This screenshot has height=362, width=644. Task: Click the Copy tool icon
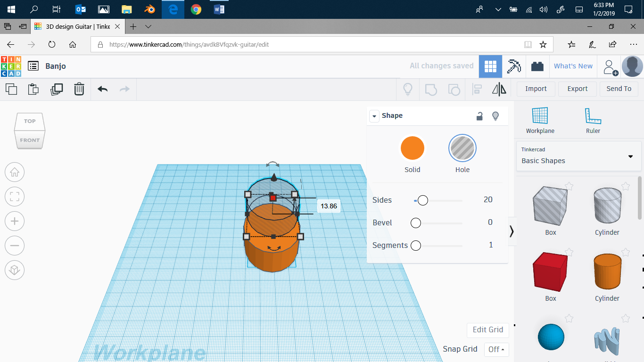tap(11, 89)
